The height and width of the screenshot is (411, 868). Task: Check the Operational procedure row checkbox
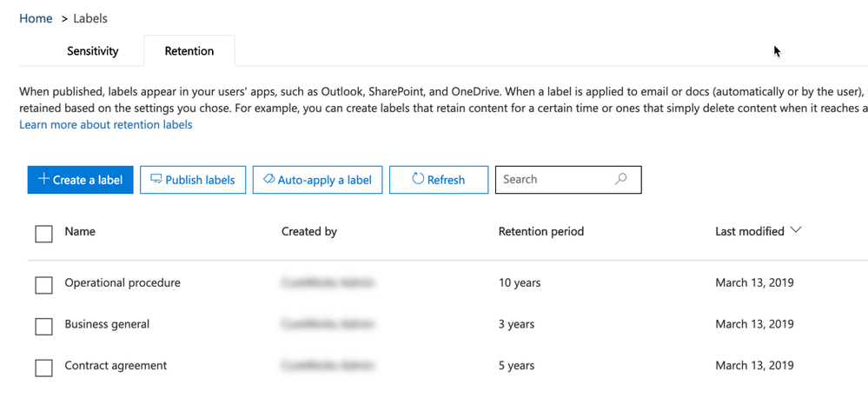(x=43, y=285)
